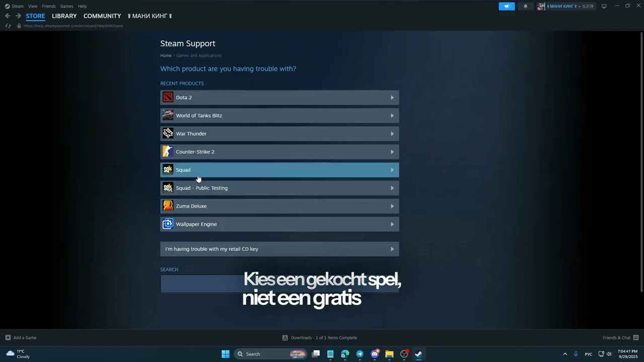Viewport: 644px width, 362px height.
Task: Choose I'm having trouble with my retail CD key
Action: (x=279, y=249)
